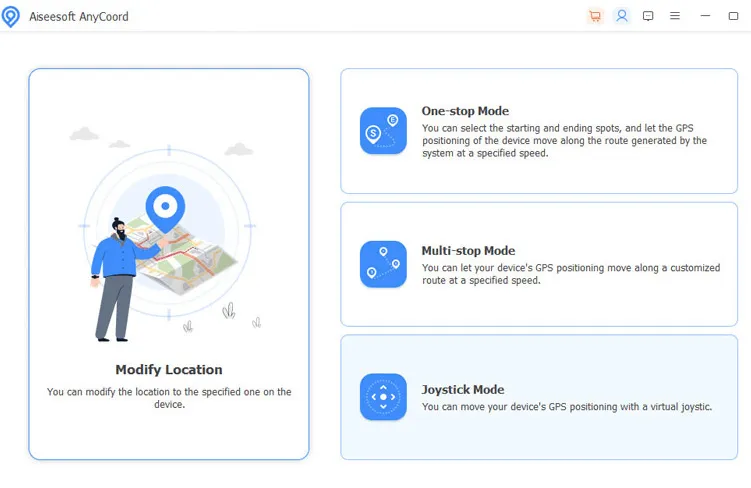
Task: Open One-stop Mode via its title
Action: (x=465, y=111)
